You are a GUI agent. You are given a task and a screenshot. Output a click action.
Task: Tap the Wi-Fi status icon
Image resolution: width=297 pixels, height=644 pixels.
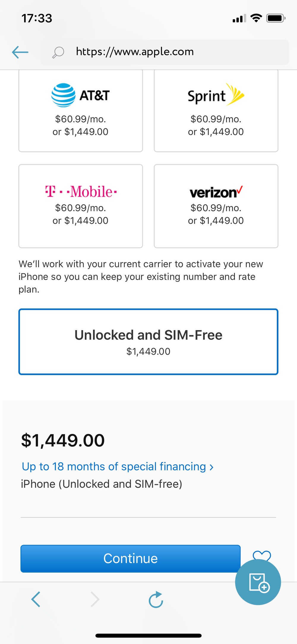click(256, 18)
